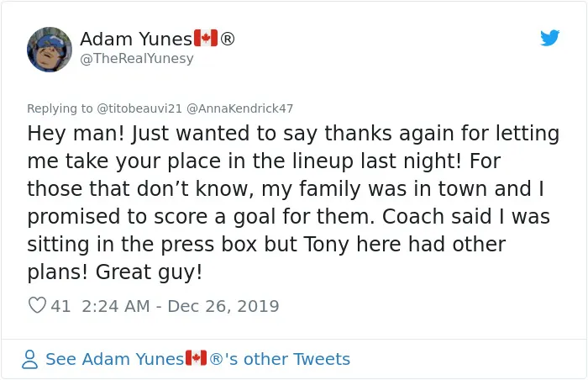Open the Adam Yunes display name
Image resolution: width=588 pixels, height=380 pixels.
pos(136,39)
